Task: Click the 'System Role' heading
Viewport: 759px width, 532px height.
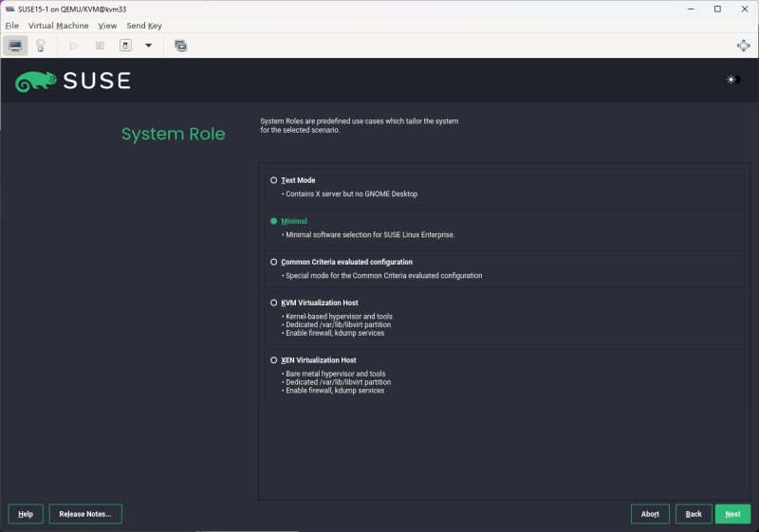Action: pos(174,134)
